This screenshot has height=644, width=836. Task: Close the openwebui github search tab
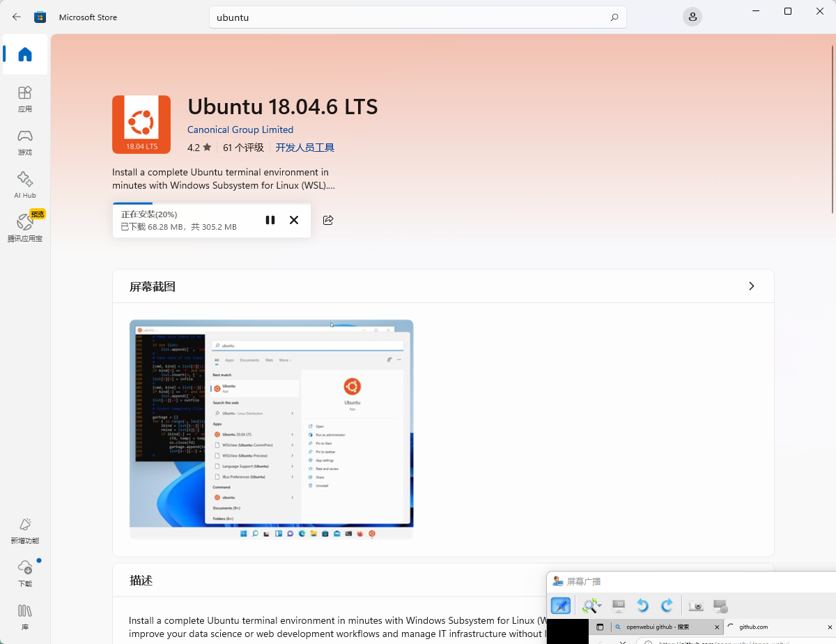tap(717, 627)
